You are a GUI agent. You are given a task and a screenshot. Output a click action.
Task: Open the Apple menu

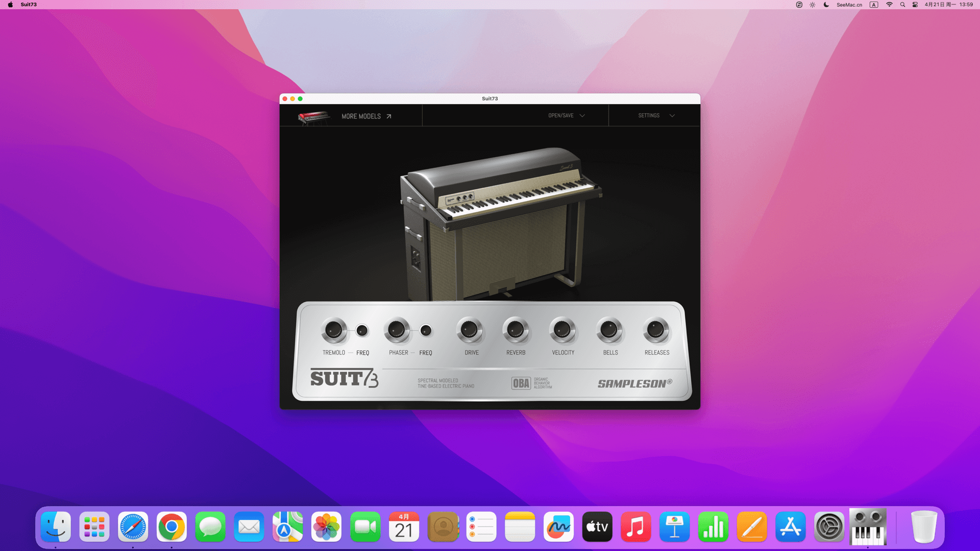[x=10, y=5]
